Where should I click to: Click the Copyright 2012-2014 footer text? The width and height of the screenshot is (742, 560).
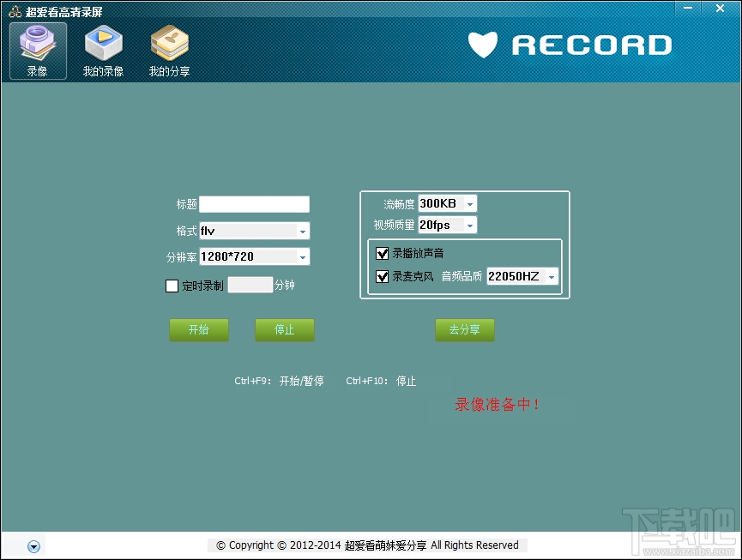pos(367,545)
